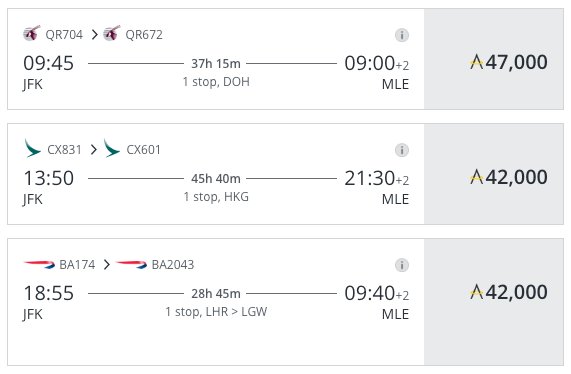Click the Cathay Pacific logo beside CX601

tap(111, 148)
